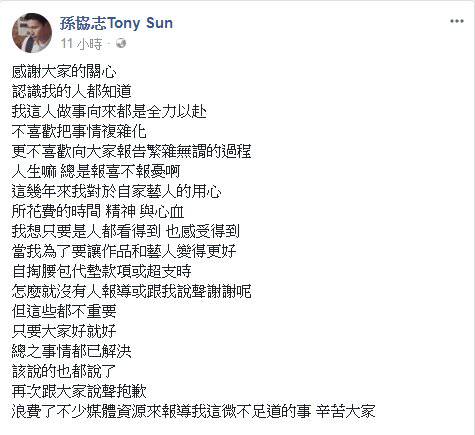475x435 pixels.
Task: Click the line 只要大家好就好
Action: 64,331
